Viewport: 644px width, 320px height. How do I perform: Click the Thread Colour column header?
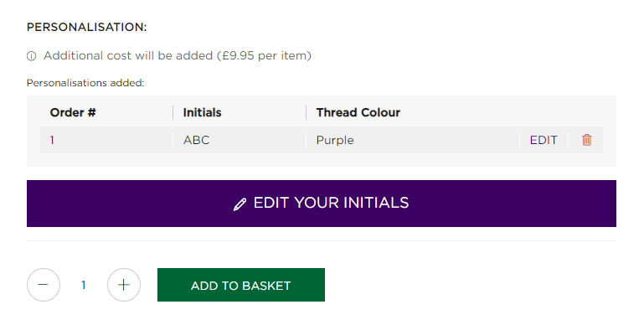coord(358,112)
